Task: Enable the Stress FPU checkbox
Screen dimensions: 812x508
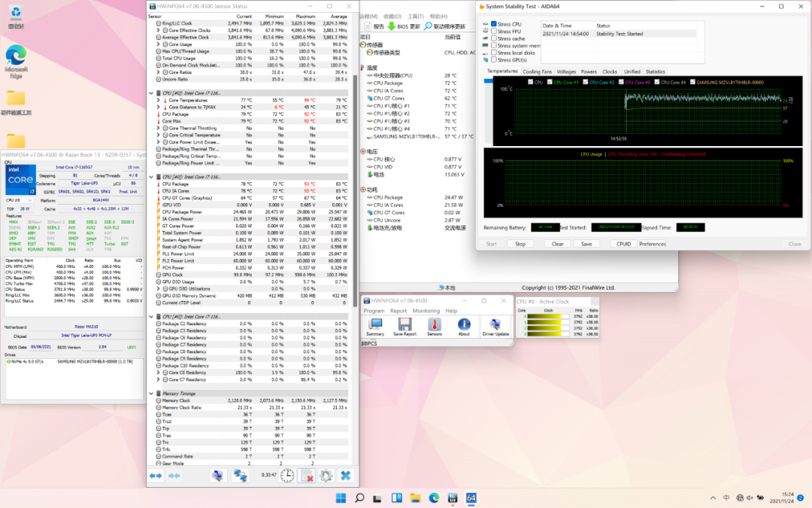Action: [494, 32]
